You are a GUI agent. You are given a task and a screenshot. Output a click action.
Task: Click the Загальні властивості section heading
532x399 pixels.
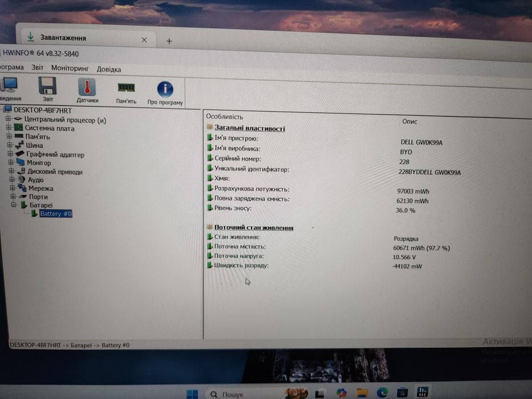250,128
